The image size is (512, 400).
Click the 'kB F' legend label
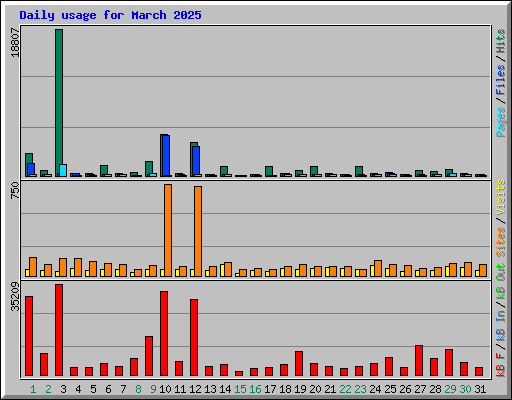click(x=501, y=365)
